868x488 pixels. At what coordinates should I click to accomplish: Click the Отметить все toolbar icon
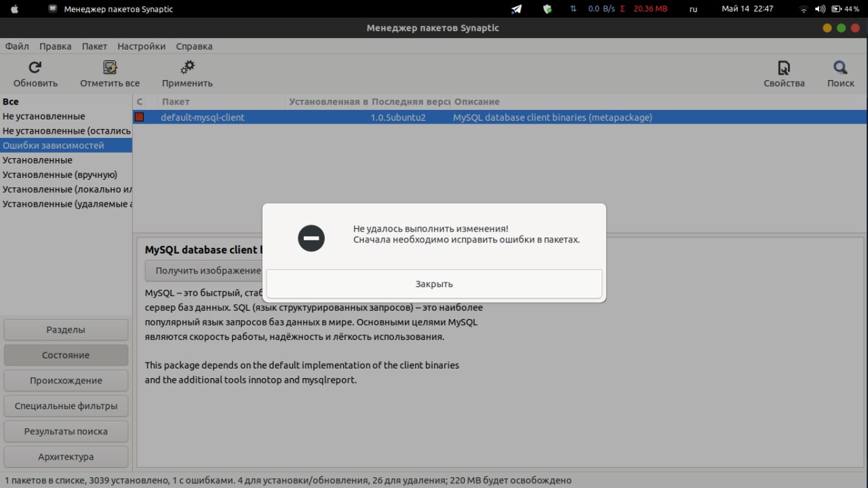tap(110, 67)
